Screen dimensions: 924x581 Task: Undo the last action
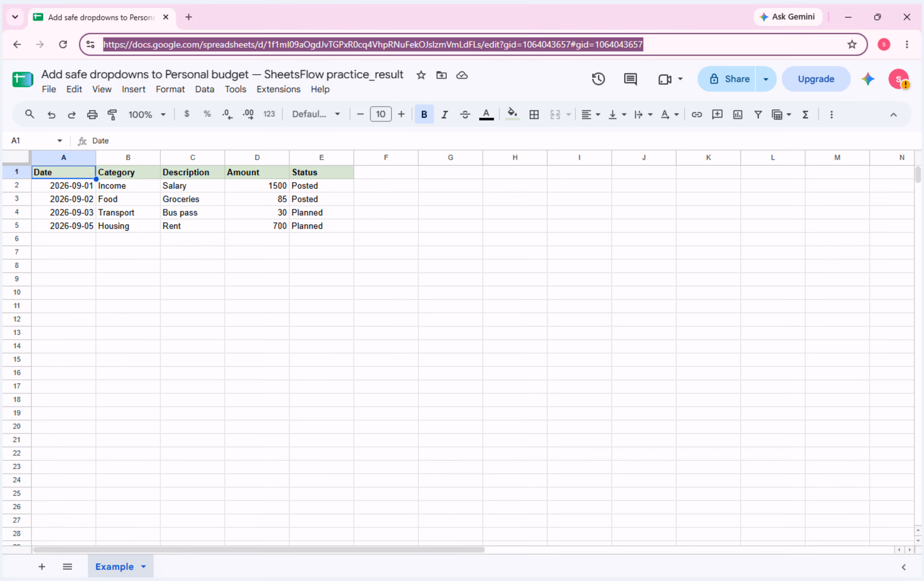(x=51, y=114)
